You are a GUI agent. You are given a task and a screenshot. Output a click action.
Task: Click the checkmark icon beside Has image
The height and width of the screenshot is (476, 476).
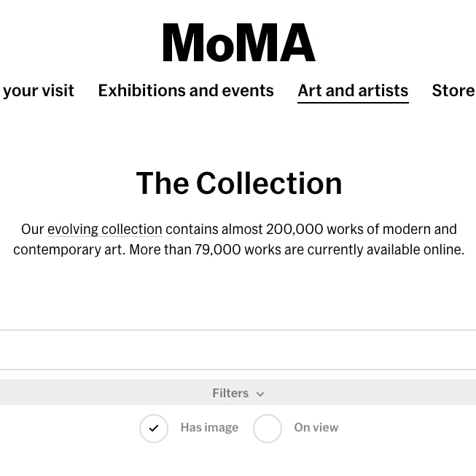point(154,428)
